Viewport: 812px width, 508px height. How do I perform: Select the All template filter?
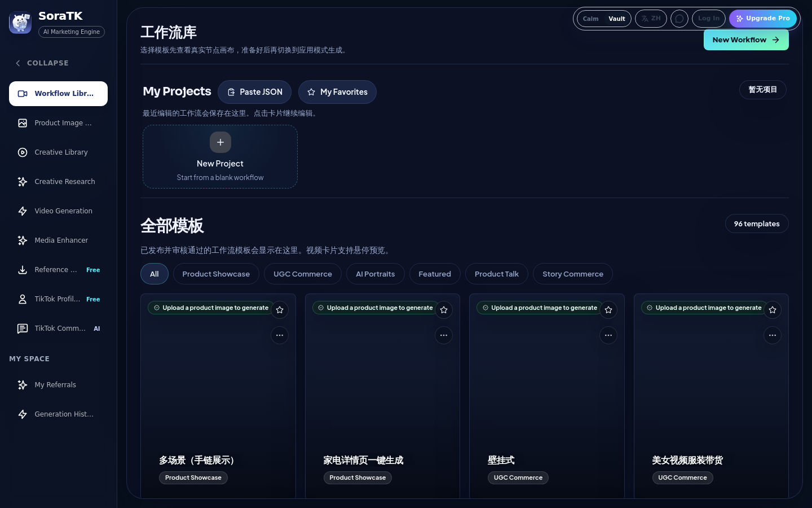click(155, 274)
